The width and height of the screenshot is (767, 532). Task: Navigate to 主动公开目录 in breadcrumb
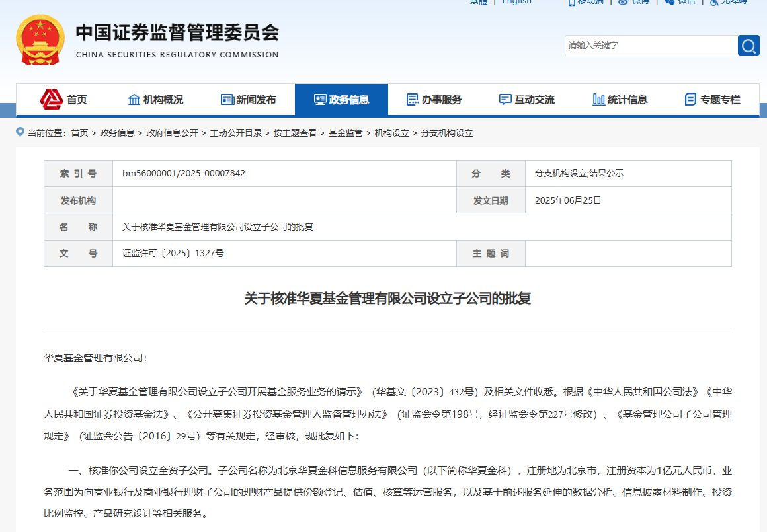coord(236,133)
